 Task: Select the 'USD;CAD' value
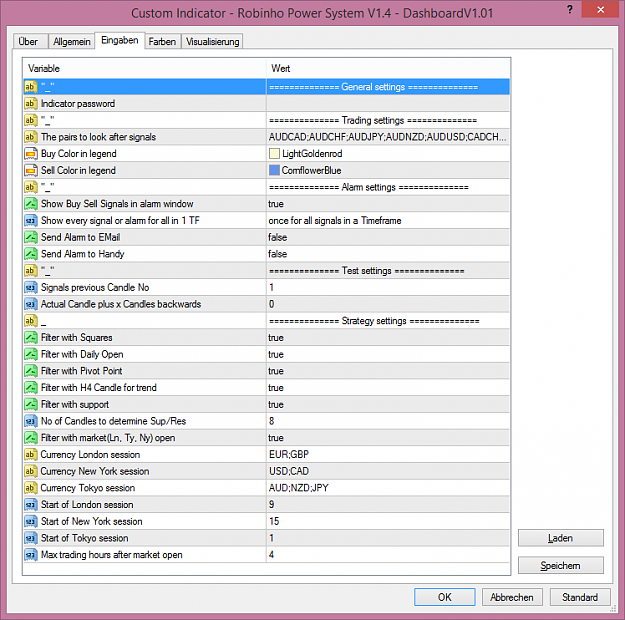point(388,471)
